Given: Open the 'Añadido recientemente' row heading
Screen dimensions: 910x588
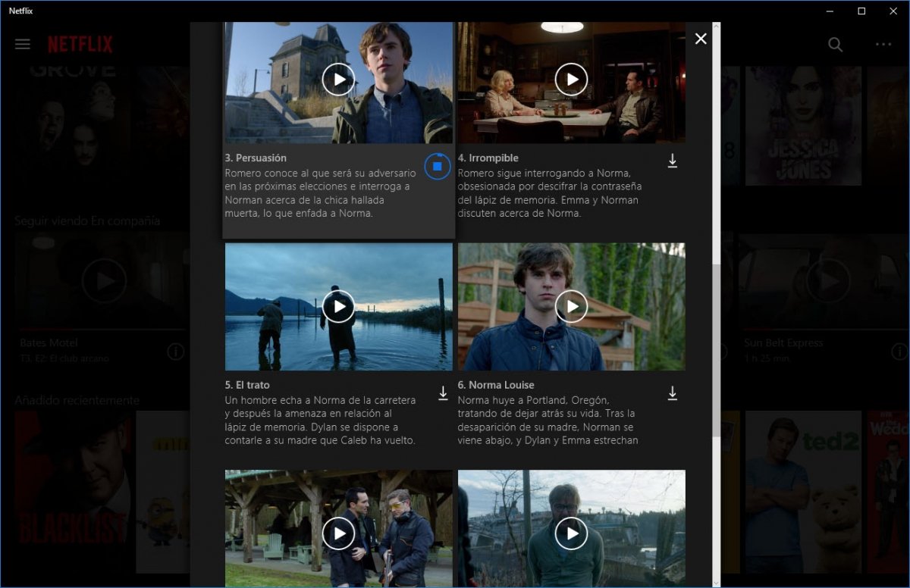Looking at the screenshot, I should pos(77,399).
